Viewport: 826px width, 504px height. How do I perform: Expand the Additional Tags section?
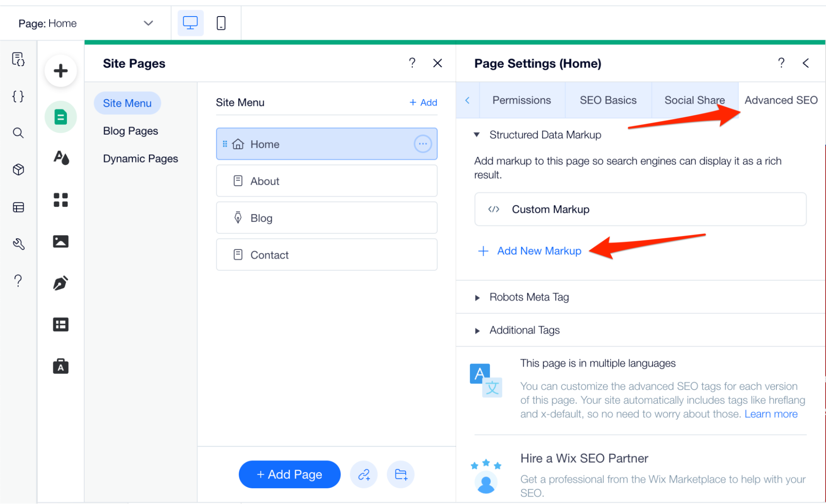(477, 330)
